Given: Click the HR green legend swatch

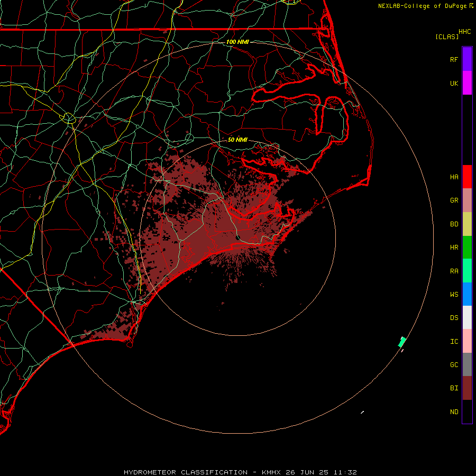Looking at the screenshot, I should coord(467,248).
